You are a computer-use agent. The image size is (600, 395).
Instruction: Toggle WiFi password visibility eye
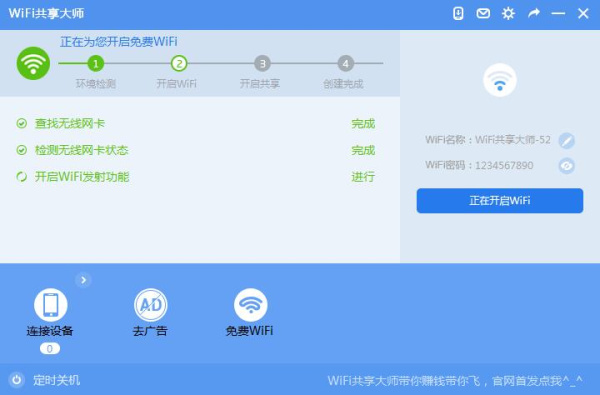pyautogui.click(x=566, y=166)
